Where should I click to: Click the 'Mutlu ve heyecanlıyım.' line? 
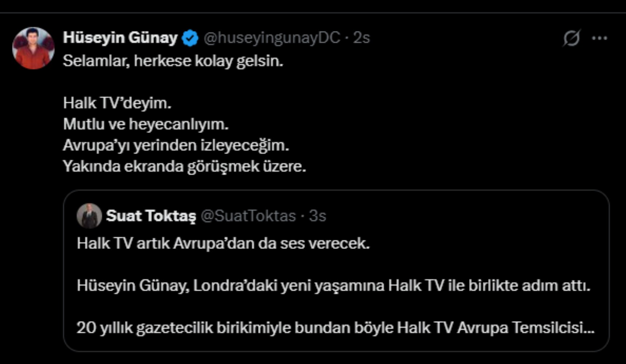click(146, 124)
